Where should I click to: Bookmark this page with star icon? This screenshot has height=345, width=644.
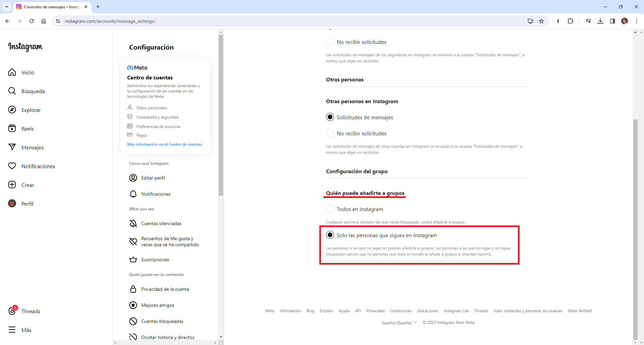tap(541, 21)
